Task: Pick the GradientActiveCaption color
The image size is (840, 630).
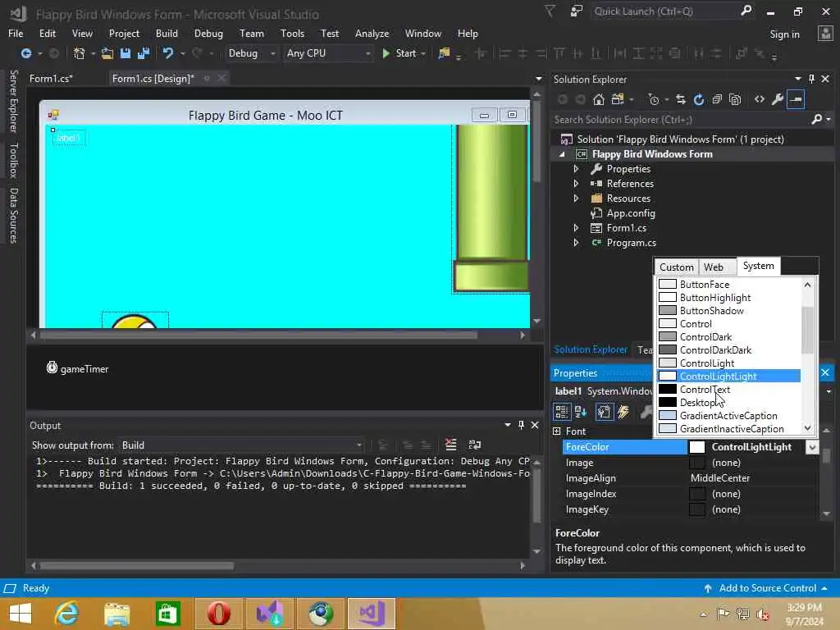Action: point(728,416)
